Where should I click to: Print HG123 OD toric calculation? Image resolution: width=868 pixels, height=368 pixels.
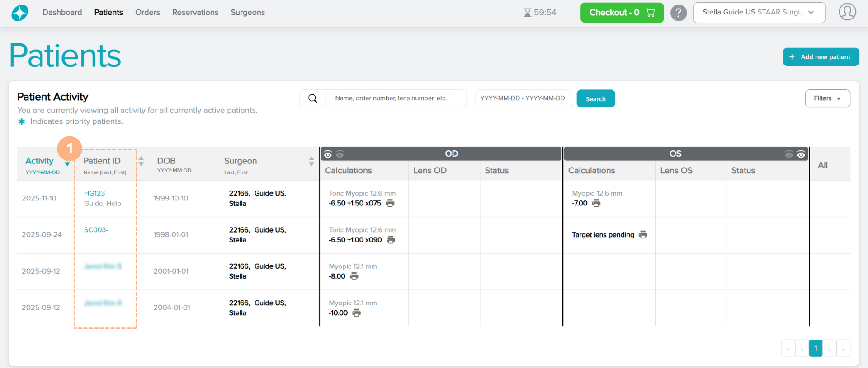(x=390, y=203)
